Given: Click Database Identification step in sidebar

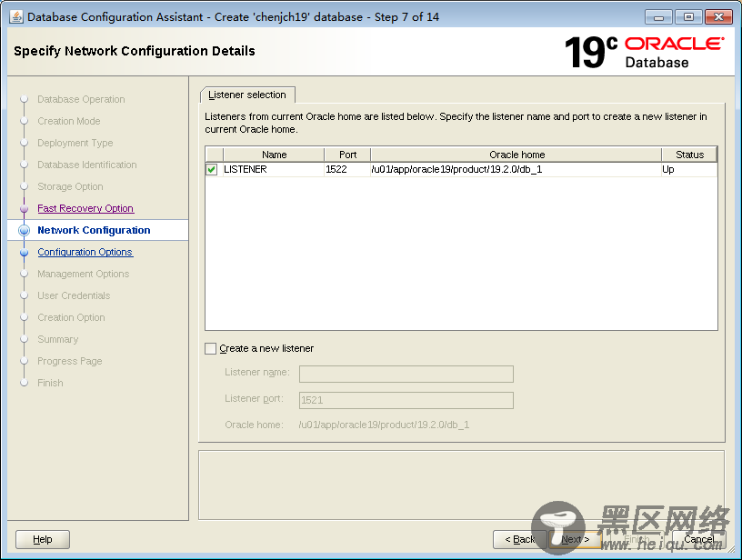Looking at the screenshot, I should [x=87, y=165].
